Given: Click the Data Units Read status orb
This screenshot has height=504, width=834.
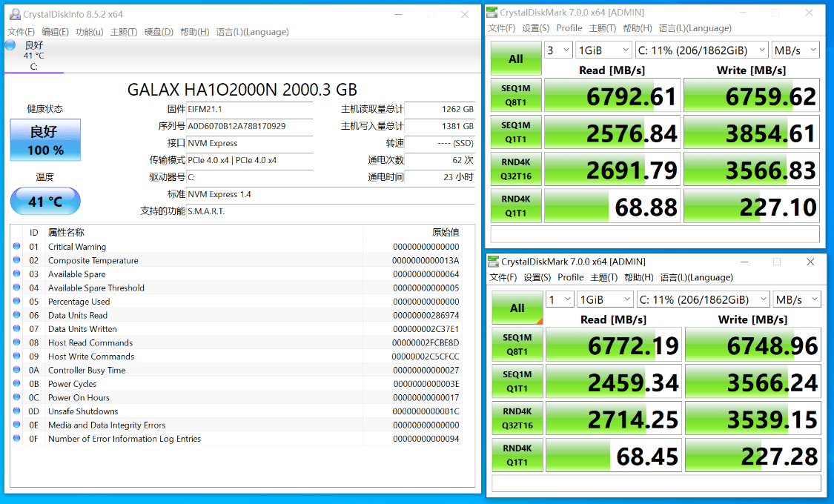Looking at the screenshot, I should click(17, 315).
